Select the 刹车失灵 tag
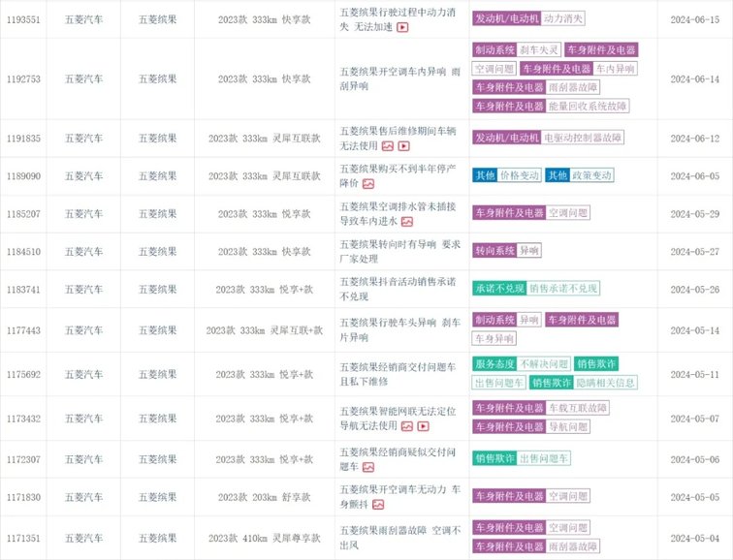This screenshot has height=560, width=733. [539, 49]
